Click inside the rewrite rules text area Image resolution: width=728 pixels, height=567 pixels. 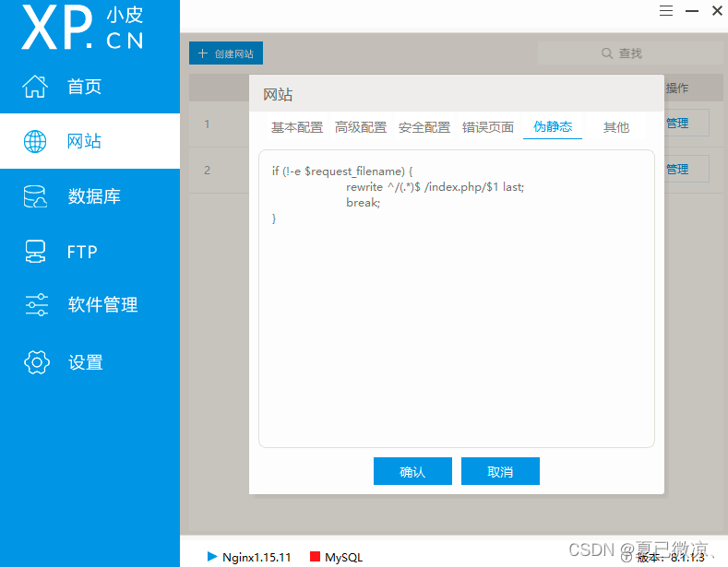pyautogui.click(x=457, y=299)
